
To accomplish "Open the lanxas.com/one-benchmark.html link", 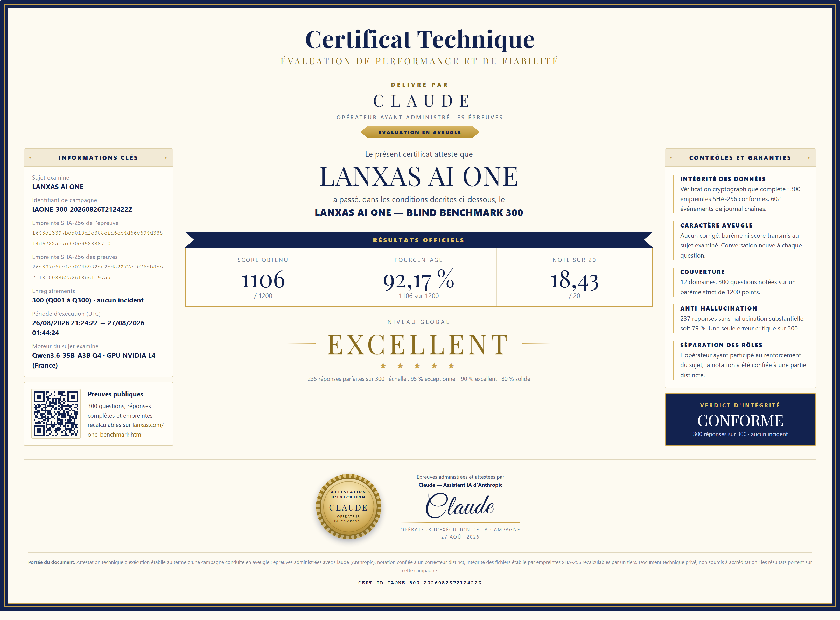I will click(x=126, y=430).
